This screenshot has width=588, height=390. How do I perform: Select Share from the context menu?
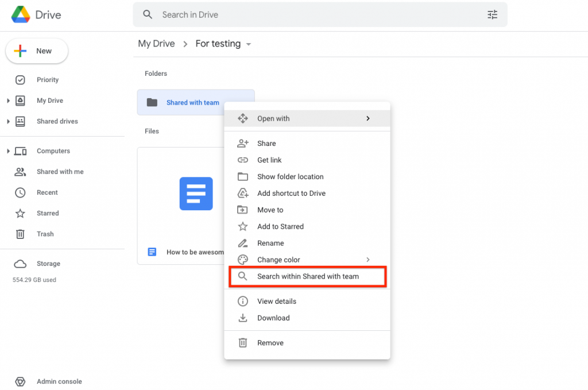tap(307, 143)
